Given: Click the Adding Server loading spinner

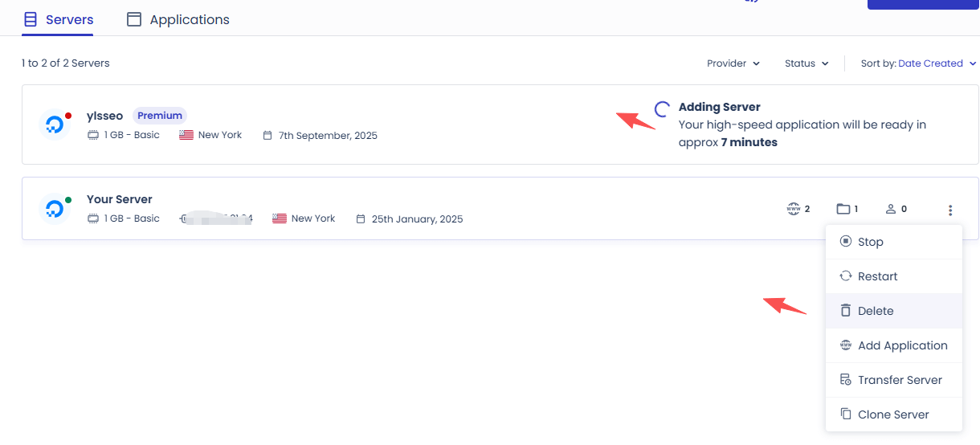Looking at the screenshot, I should (663, 109).
